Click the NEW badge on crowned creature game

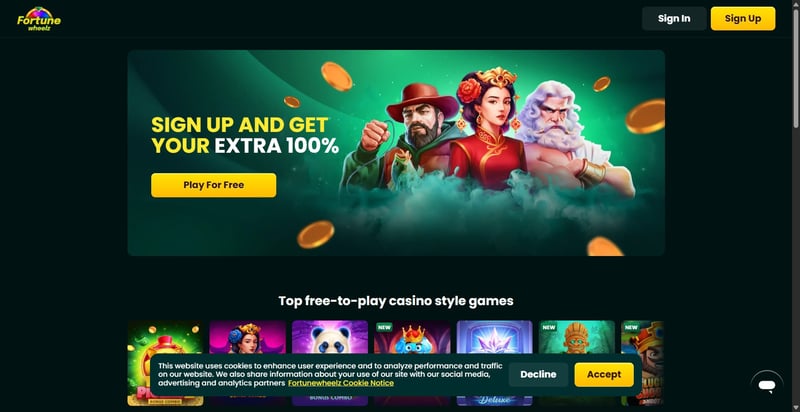[384, 327]
